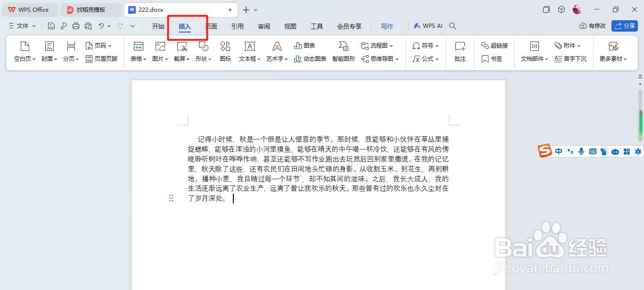Save the document with the save icon
The height and width of the screenshot is (290, 644).
[x=51, y=26]
